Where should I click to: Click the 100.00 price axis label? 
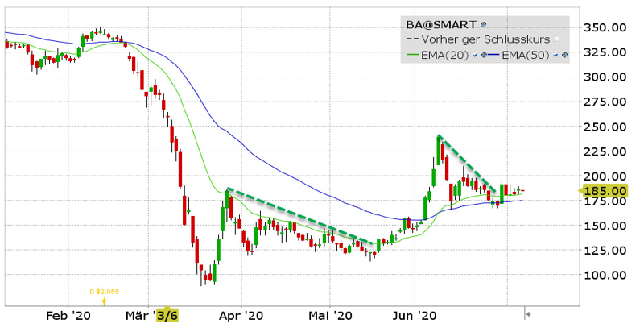(605, 275)
